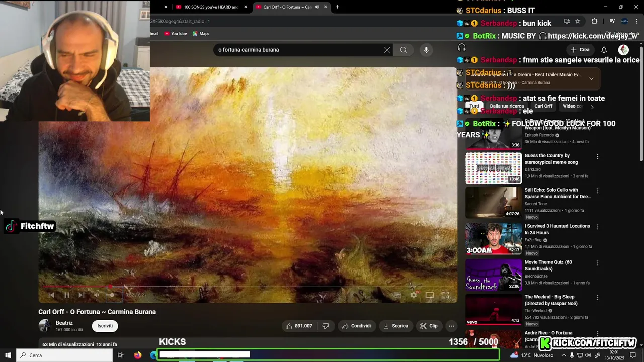644x362 pixels.
Task: Close the Carl Orff browser tab
Action: click(x=325, y=7)
